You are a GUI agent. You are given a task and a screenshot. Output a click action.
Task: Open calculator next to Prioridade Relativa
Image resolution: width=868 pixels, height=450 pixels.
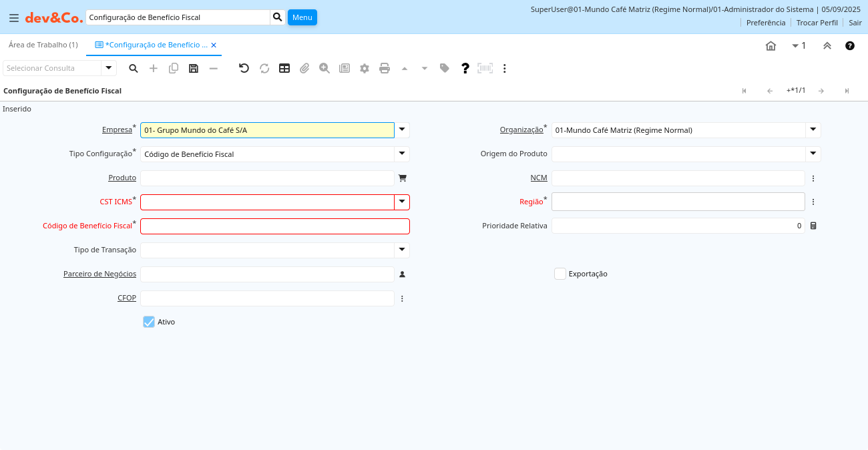813,226
